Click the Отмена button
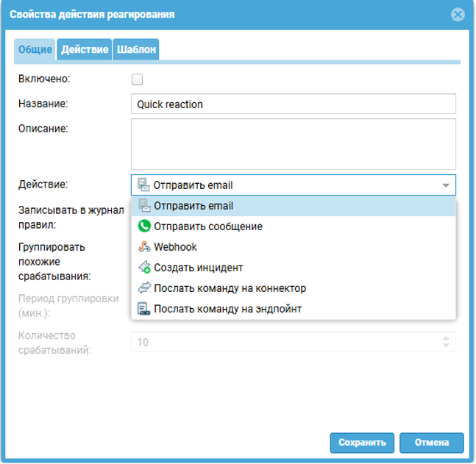This screenshot has height=464, width=476. (432, 443)
